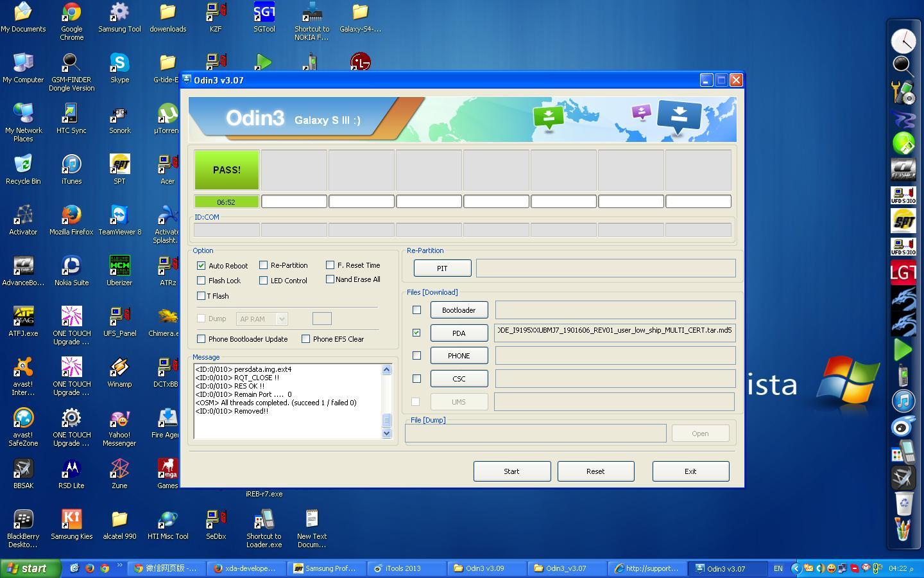Click the 06:52 progress bar
Image resolution: width=924 pixels, height=578 pixels.
pyautogui.click(x=227, y=202)
